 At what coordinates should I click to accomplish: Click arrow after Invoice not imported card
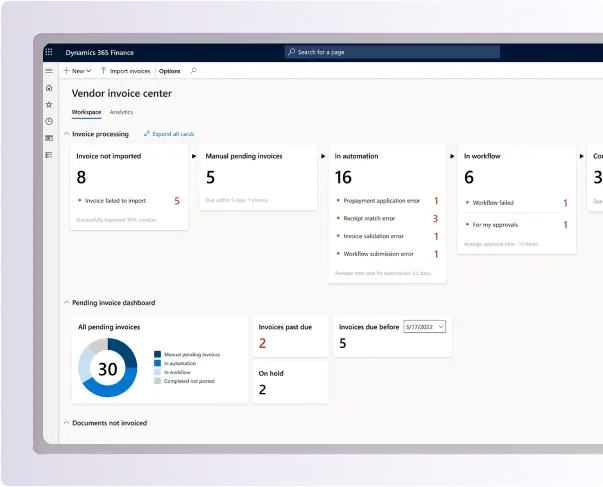click(194, 156)
